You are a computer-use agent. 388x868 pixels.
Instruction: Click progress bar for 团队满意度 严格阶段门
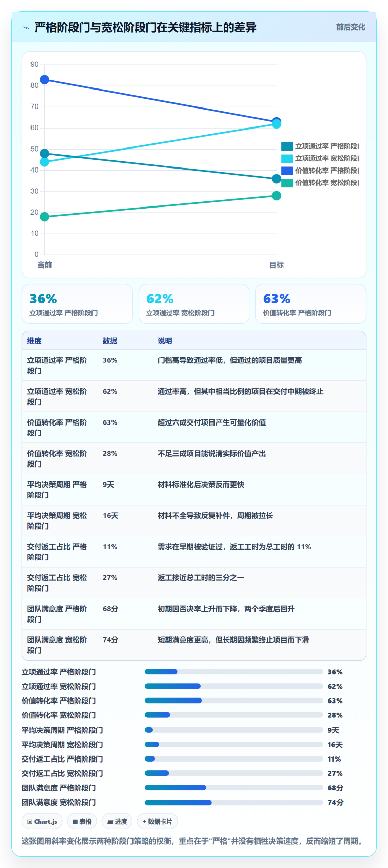tap(233, 788)
